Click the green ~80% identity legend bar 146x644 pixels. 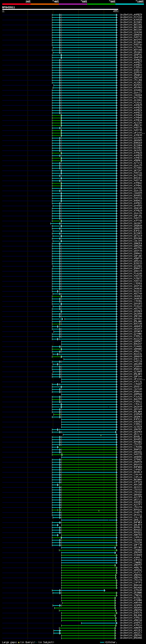[x=101, y=4]
